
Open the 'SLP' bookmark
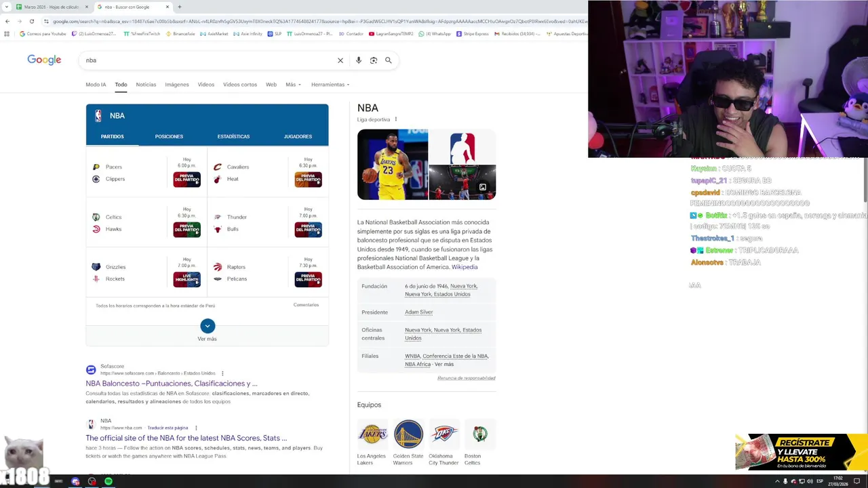point(275,34)
